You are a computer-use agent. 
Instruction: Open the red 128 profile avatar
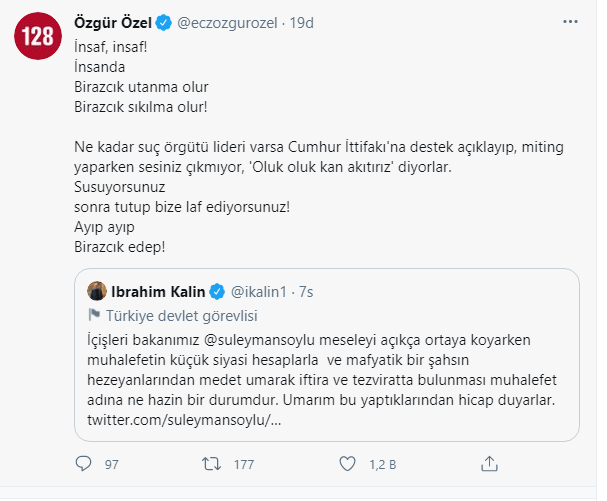[x=39, y=38]
